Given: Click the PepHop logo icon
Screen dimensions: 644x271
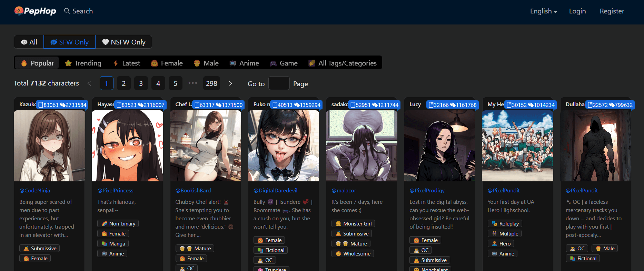Looking at the screenshot, I should click(x=19, y=11).
